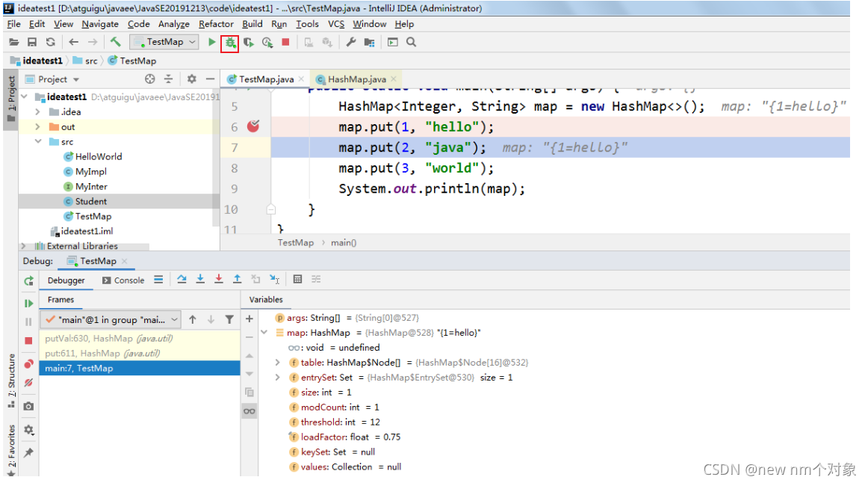Click the Build project hammer icon
868x483 pixels.
[x=115, y=42]
